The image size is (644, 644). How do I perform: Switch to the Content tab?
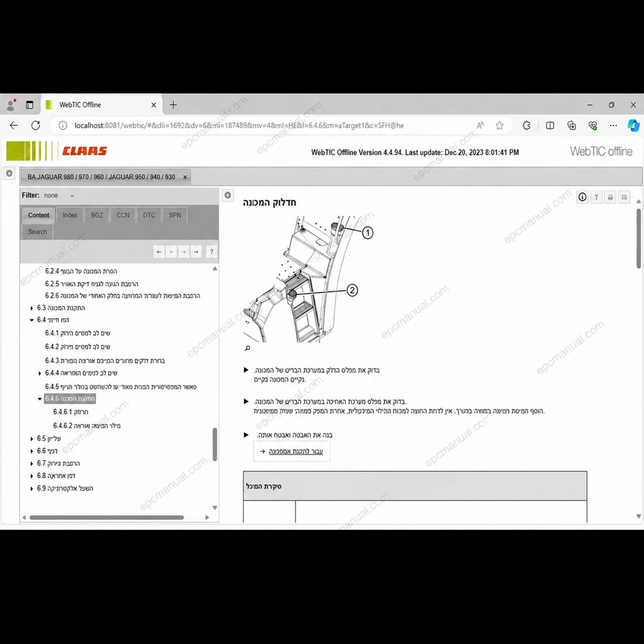point(39,215)
